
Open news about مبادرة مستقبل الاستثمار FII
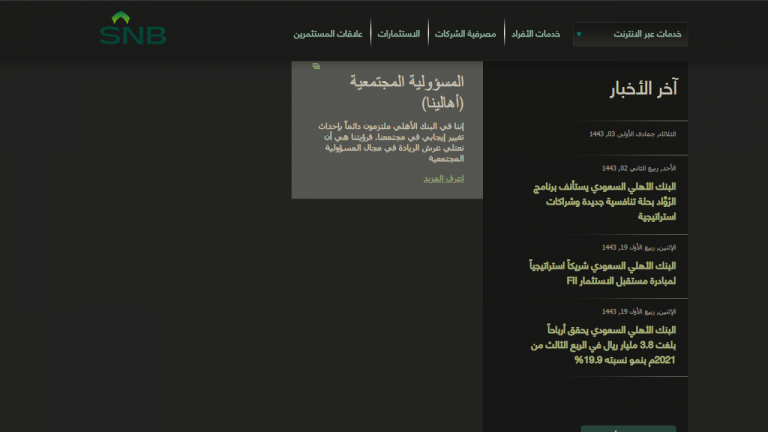[x=602, y=273]
